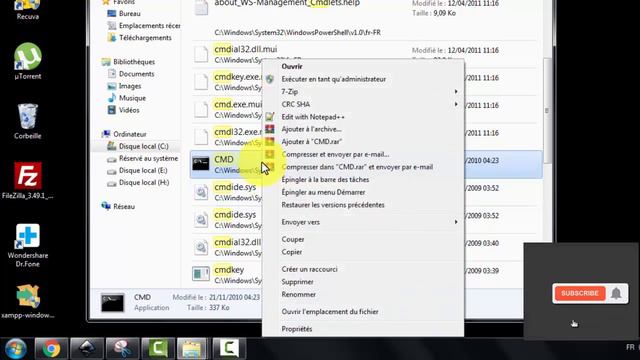Select Ajouter à l'archive...
Screen dimensions: 640x360
click(311, 129)
